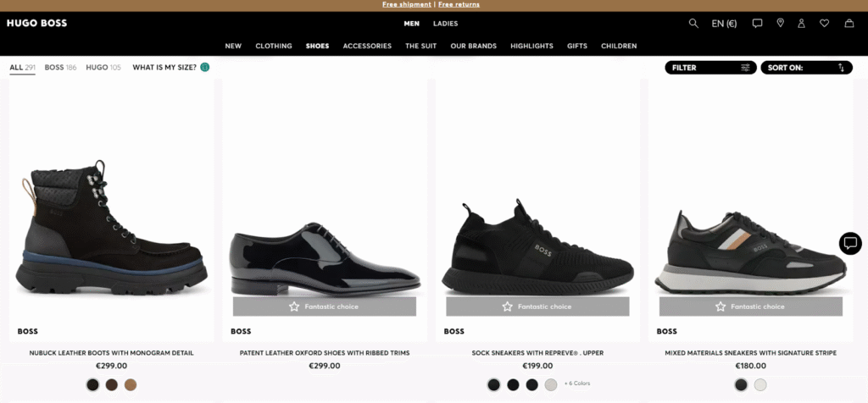This screenshot has height=403, width=868.
Task: Open the ACCESSORIES menu item
Action: click(x=367, y=46)
